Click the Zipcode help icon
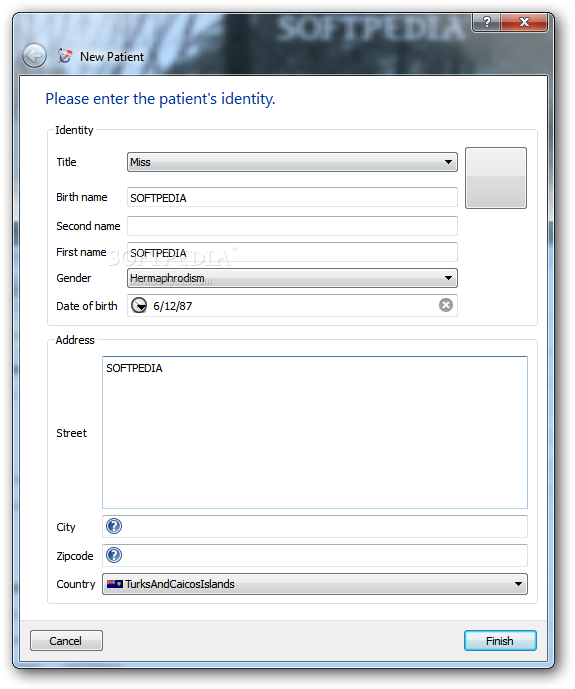Image resolution: width=575 pixels, height=689 pixels. [114, 555]
